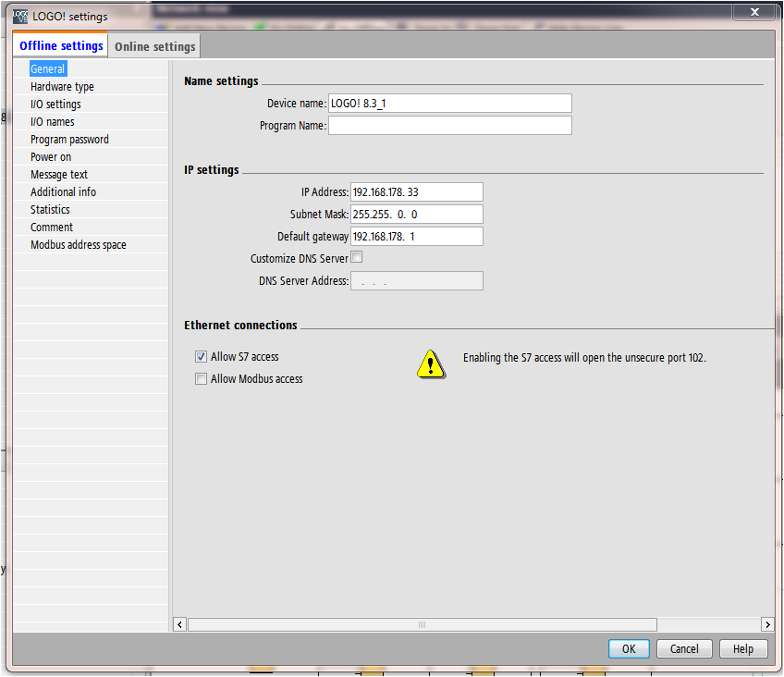Screen dimensions: 784x677
Task: Open Modbus address space settings
Action: point(79,245)
